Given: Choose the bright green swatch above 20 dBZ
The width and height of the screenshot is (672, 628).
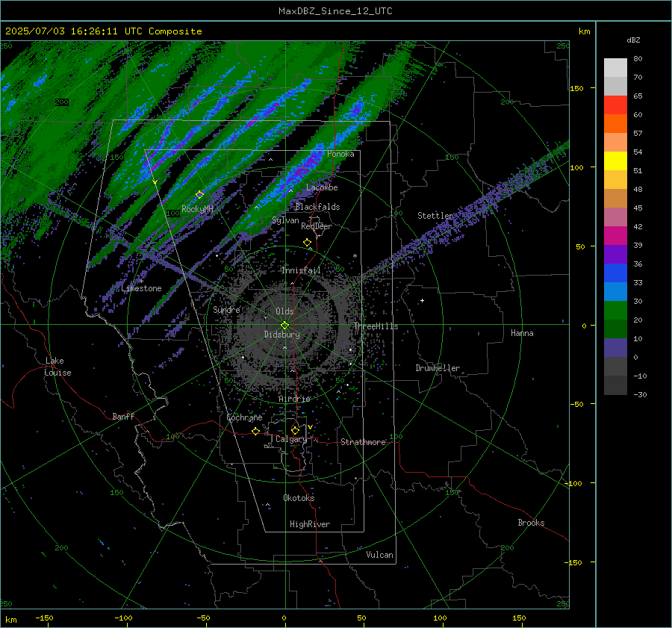Looking at the screenshot, I should point(615,310).
